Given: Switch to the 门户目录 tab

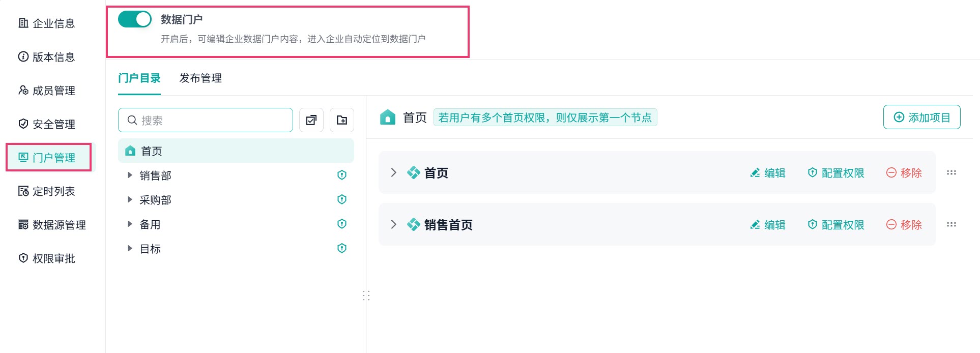Looking at the screenshot, I should pyautogui.click(x=139, y=78).
